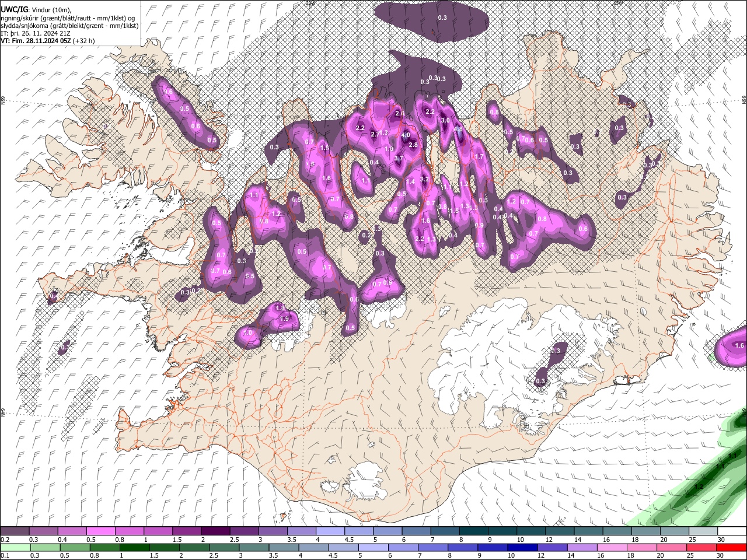
Task: Select the 3.7 snowfall value on the map
Action: click(x=399, y=159)
